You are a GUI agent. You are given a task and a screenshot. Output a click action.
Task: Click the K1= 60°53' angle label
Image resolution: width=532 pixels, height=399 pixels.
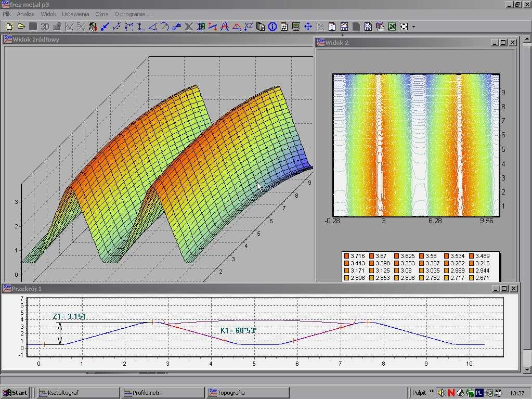click(239, 330)
